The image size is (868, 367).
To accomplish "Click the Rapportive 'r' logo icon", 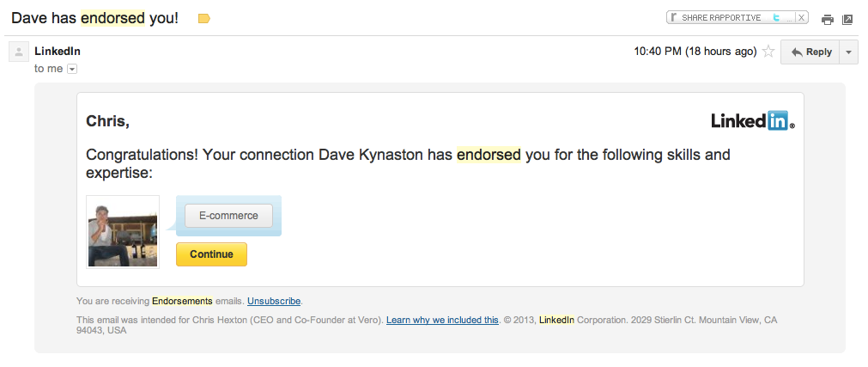I will point(674,17).
